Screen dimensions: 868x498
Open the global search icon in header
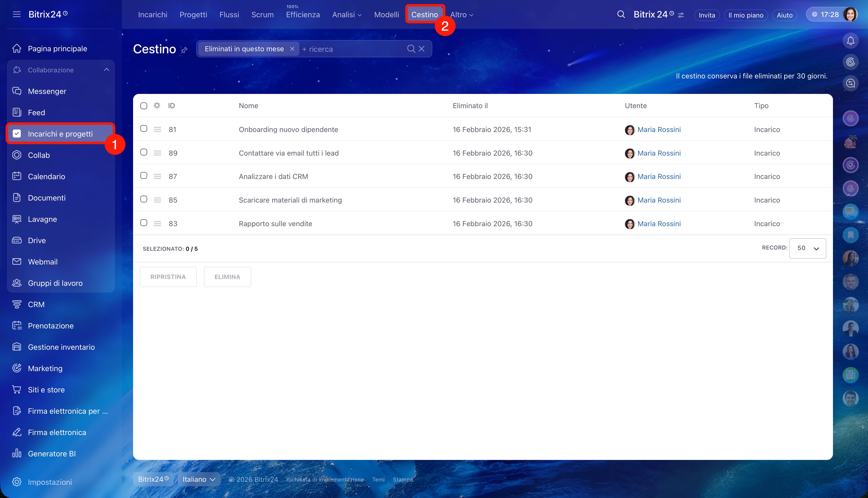point(621,14)
